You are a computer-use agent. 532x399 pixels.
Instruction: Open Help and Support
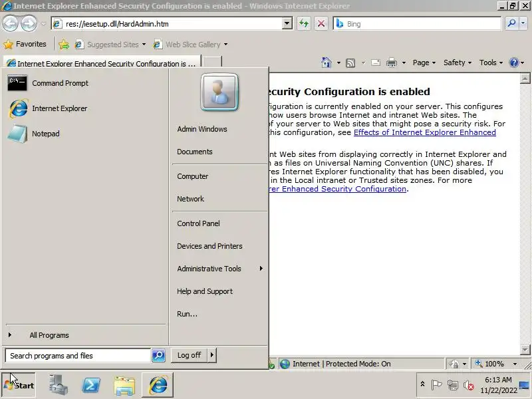click(205, 291)
